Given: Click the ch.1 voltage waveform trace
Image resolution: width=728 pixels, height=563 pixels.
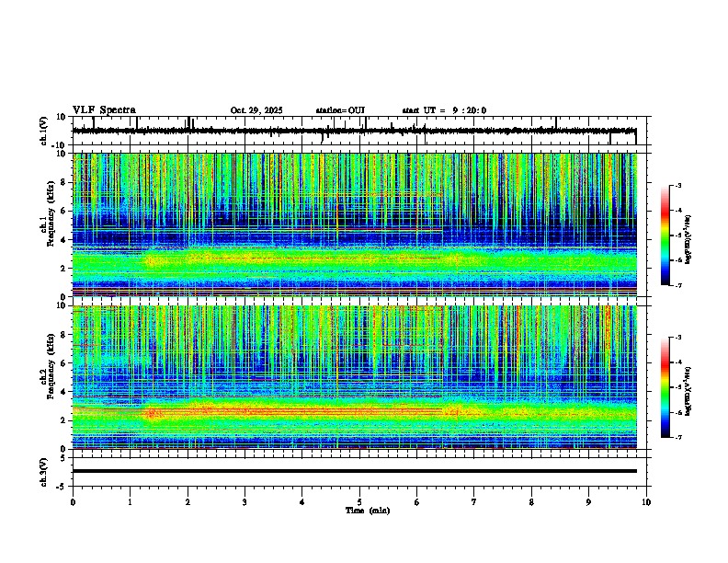Looking at the screenshot, I should coord(354,131).
